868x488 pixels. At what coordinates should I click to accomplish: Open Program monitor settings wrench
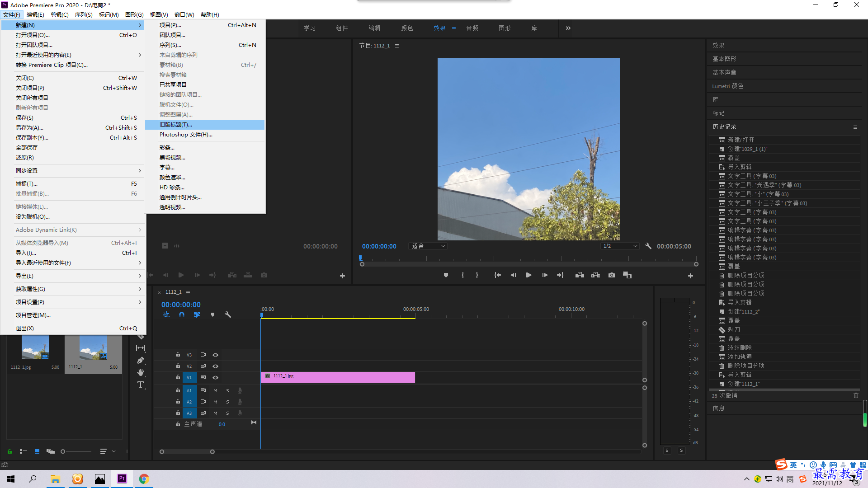pos(648,246)
